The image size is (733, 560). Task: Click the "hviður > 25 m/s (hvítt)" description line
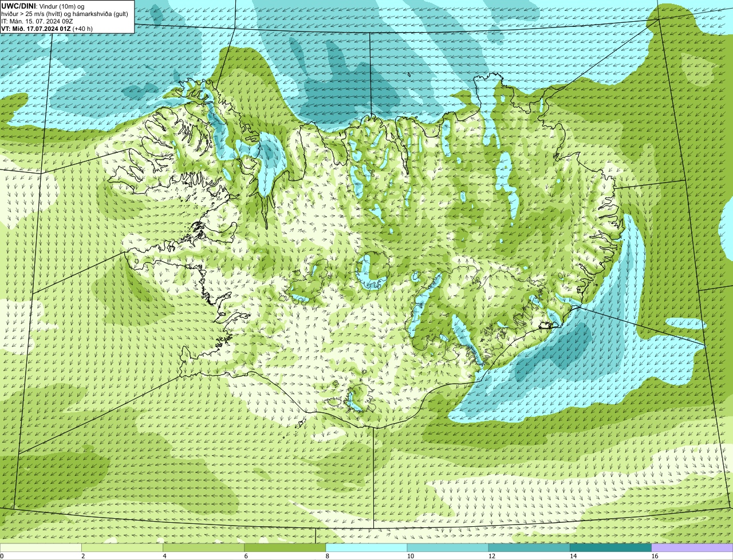pyautogui.click(x=65, y=13)
